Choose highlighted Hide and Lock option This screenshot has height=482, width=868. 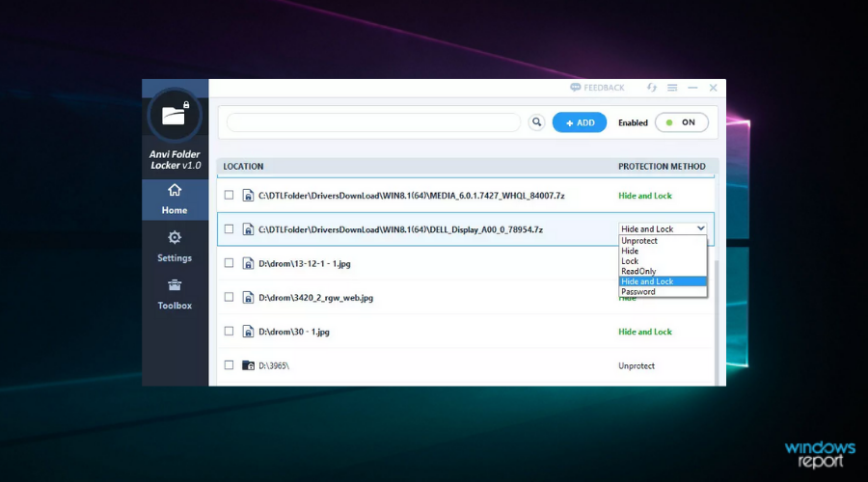pos(662,281)
